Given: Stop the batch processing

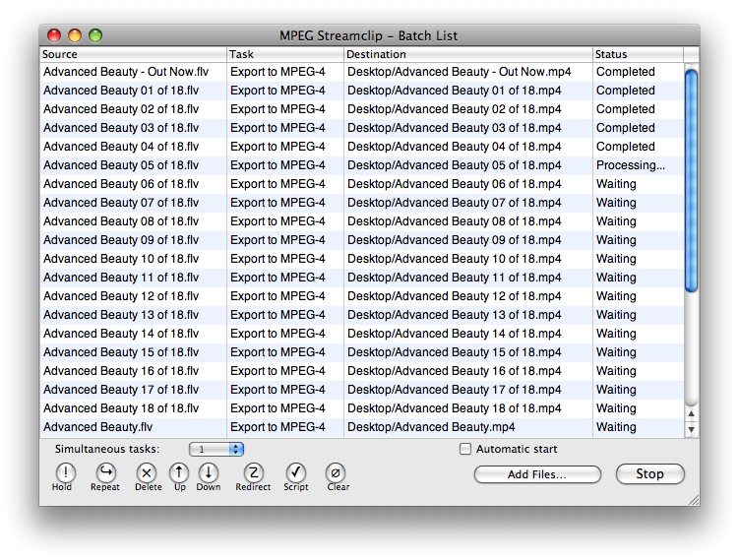Looking at the screenshot, I should (x=649, y=473).
